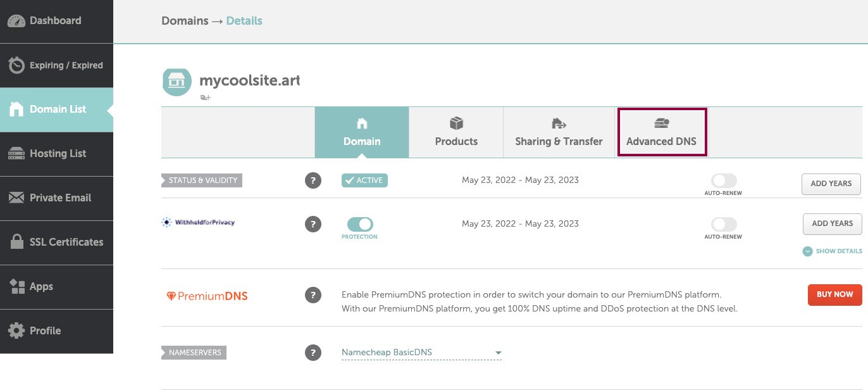Click the round storefront domain icon
Screen dimensions: 868x390
tap(177, 82)
